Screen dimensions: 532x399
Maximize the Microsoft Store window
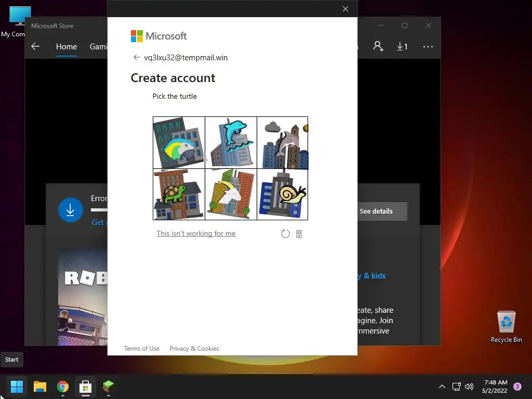pyautogui.click(x=404, y=25)
